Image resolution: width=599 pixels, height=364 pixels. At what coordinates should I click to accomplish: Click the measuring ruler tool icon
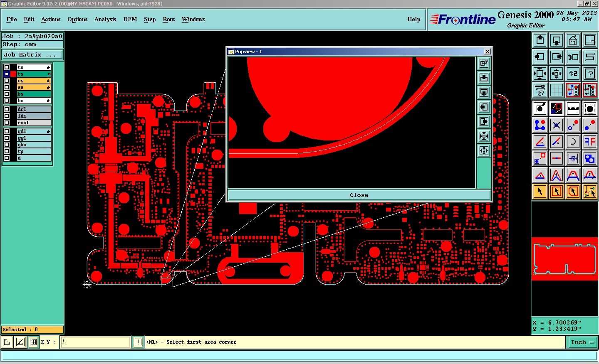(573, 108)
